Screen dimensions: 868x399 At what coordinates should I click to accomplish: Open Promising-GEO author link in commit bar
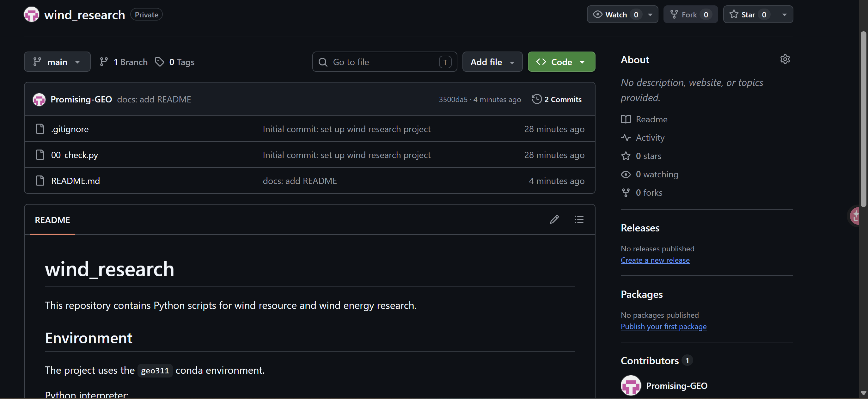pos(81,99)
